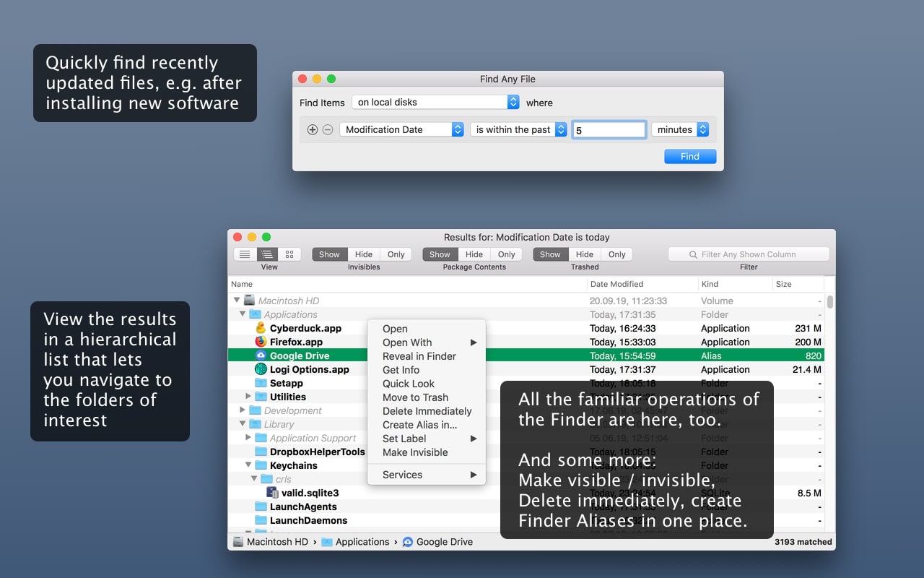The image size is (924, 578).
Task: Choose Reveal in Finder from context menu
Action: tap(419, 356)
